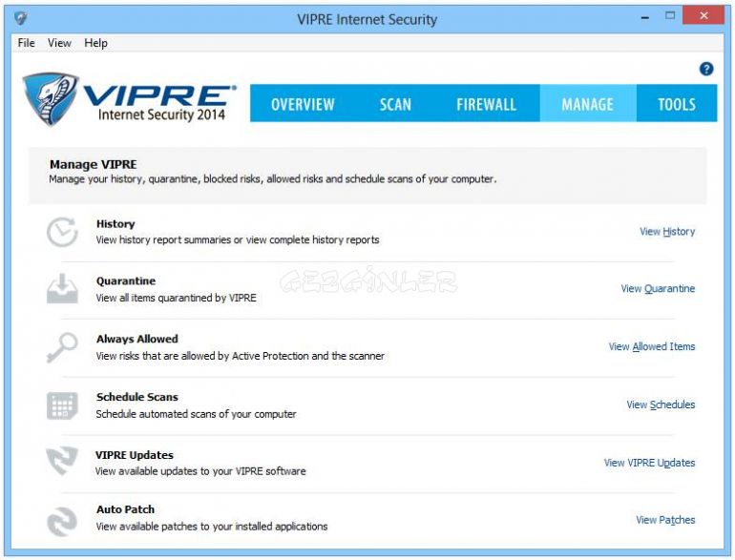
Task: Click the title bar application shield icon
Action: [x=21, y=18]
